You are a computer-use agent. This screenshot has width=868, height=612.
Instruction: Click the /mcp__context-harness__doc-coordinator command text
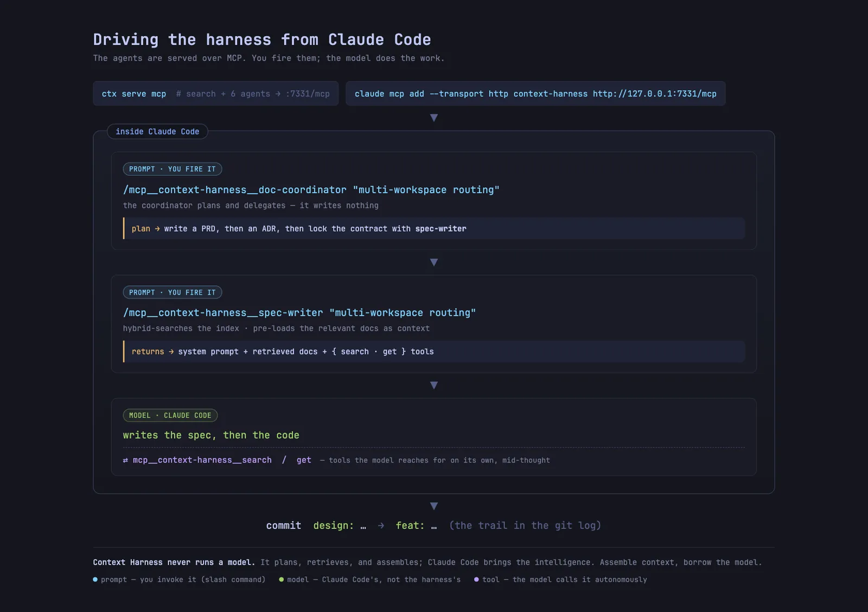(x=311, y=190)
